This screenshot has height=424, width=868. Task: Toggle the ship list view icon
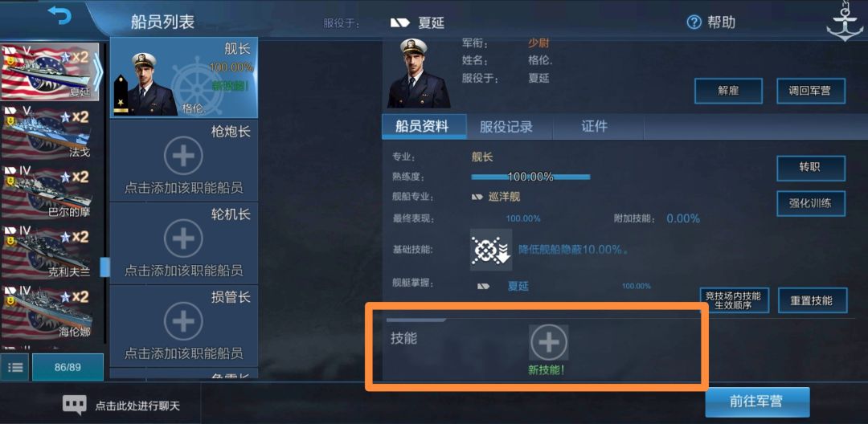point(15,367)
